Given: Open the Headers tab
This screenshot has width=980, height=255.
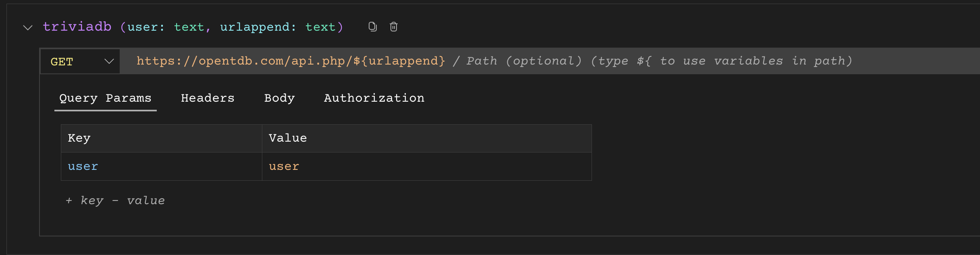Looking at the screenshot, I should pyautogui.click(x=208, y=98).
